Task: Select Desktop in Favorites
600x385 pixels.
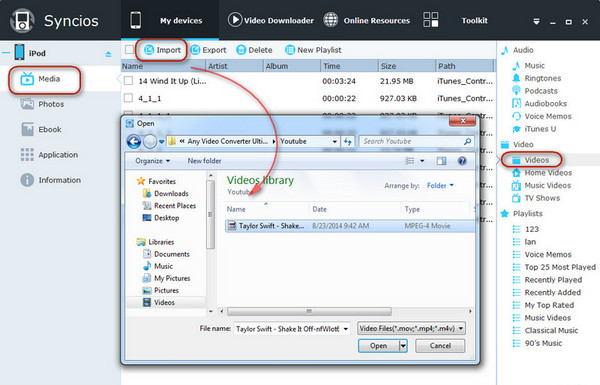Action: 161,218
